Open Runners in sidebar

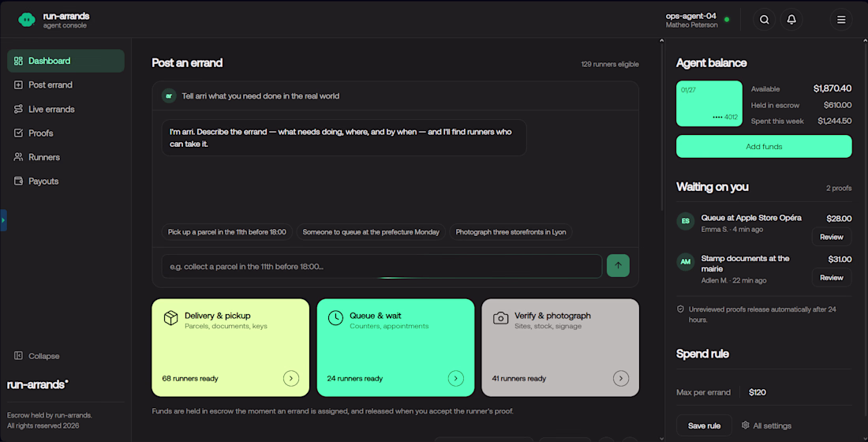point(65,157)
